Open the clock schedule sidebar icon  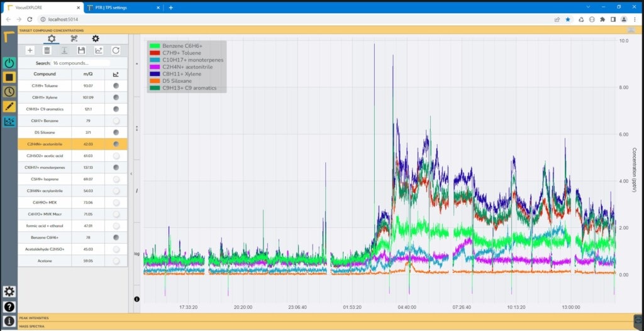coord(9,92)
